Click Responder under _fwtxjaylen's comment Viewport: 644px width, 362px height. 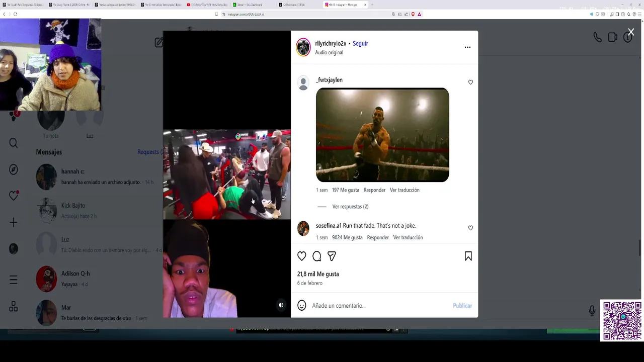[374, 190]
